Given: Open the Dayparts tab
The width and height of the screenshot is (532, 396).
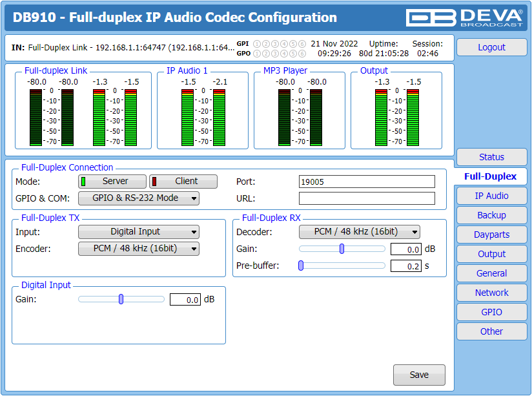Looking at the screenshot, I should point(491,234).
